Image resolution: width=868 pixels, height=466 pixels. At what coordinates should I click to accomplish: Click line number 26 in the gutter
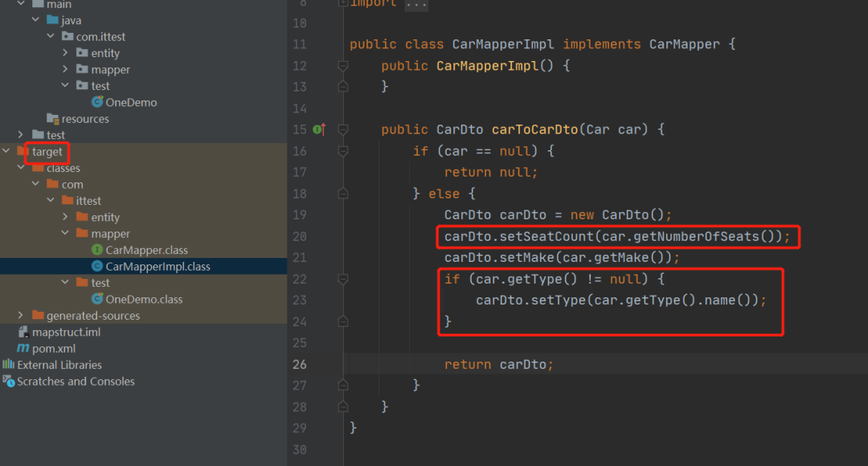[x=300, y=364]
